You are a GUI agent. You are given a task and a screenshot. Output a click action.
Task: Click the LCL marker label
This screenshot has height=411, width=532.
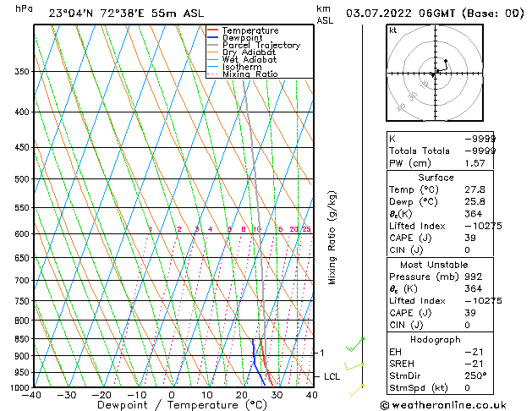click(x=332, y=377)
